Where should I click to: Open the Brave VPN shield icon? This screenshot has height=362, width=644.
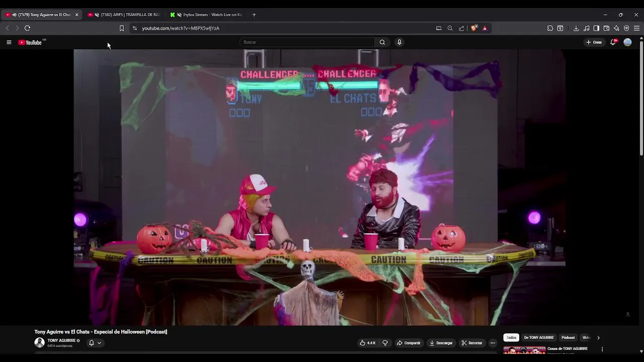point(626,28)
